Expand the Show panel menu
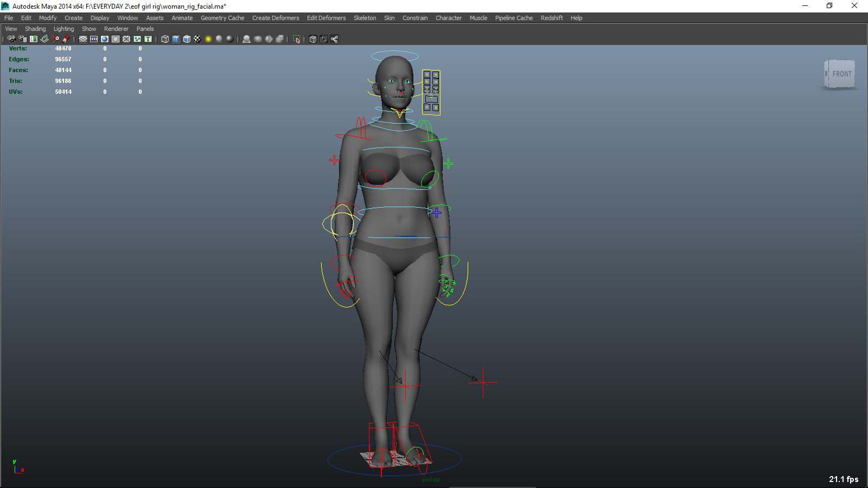 click(89, 29)
